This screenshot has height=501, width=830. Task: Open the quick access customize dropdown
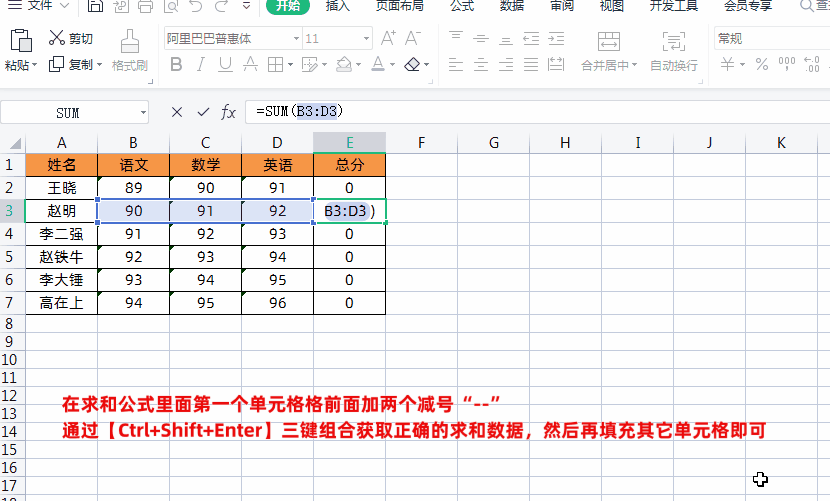[x=246, y=5]
